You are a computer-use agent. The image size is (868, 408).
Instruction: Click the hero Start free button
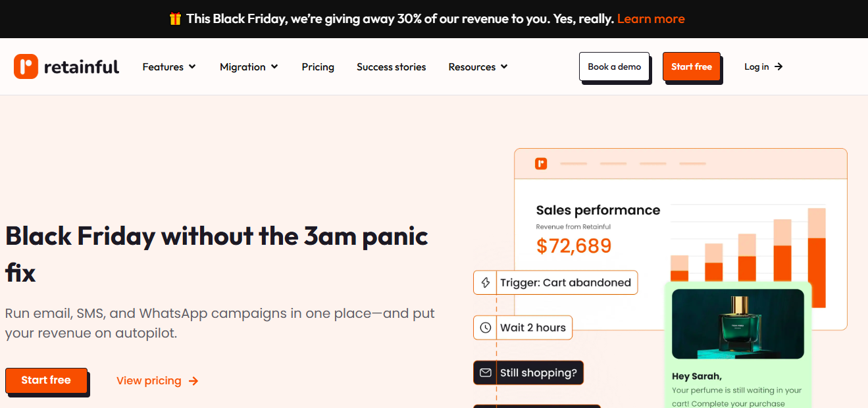[x=46, y=380]
